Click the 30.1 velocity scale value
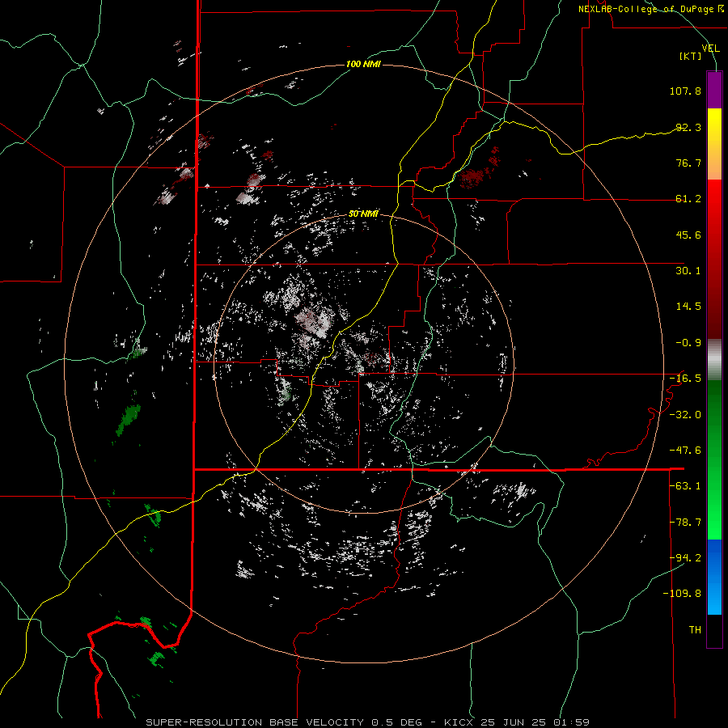Image resolution: width=728 pixels, height=728 pixels. point(688,271)
